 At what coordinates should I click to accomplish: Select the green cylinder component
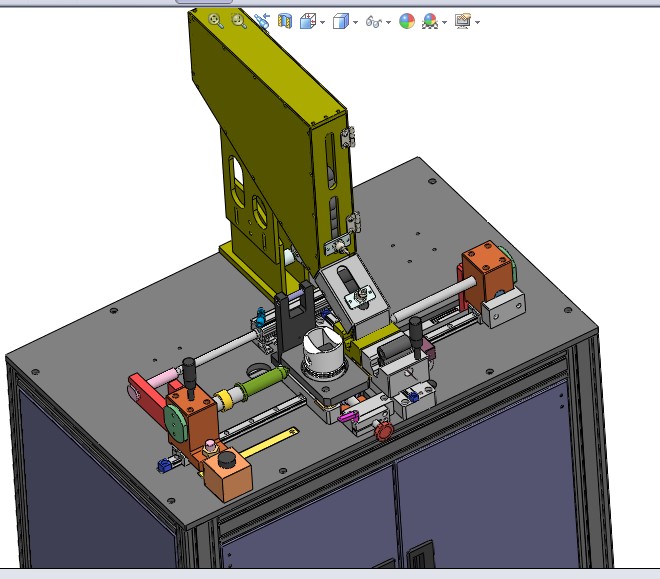pos(262,381)
